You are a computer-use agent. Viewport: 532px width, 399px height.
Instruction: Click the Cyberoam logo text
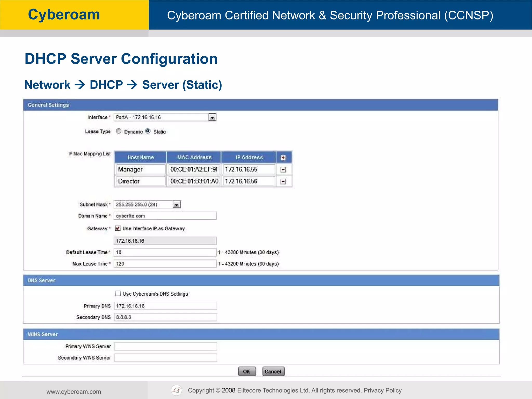tap(64, 15)
